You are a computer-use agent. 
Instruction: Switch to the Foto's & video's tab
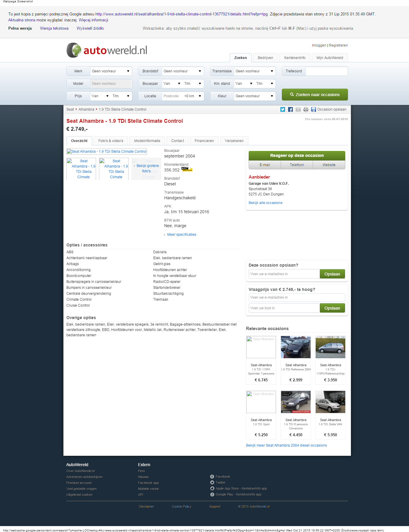(111, 141)
